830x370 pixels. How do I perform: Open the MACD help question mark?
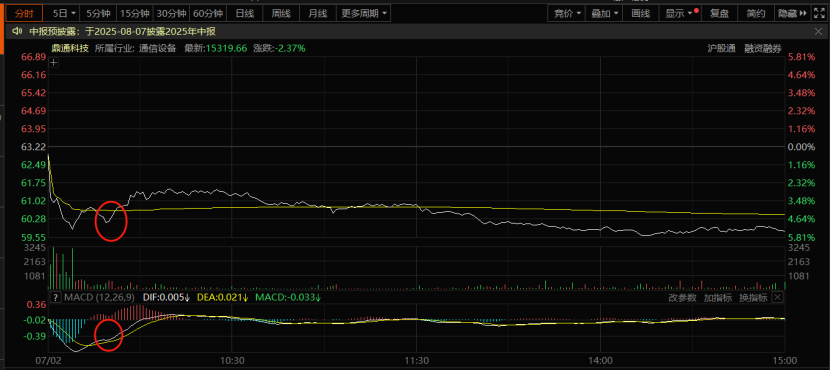pos(55,297)
